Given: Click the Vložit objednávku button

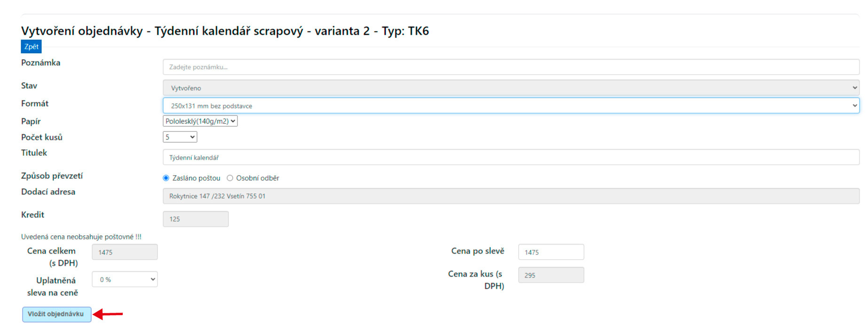Looking at the screenshot, I should click(x=56, y=314).
